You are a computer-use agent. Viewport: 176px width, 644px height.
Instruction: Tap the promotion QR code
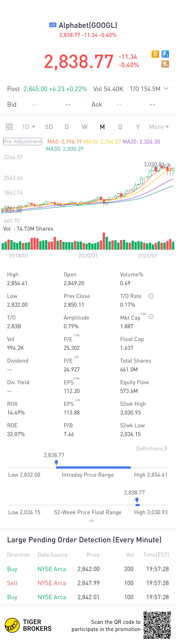point(157,625)
